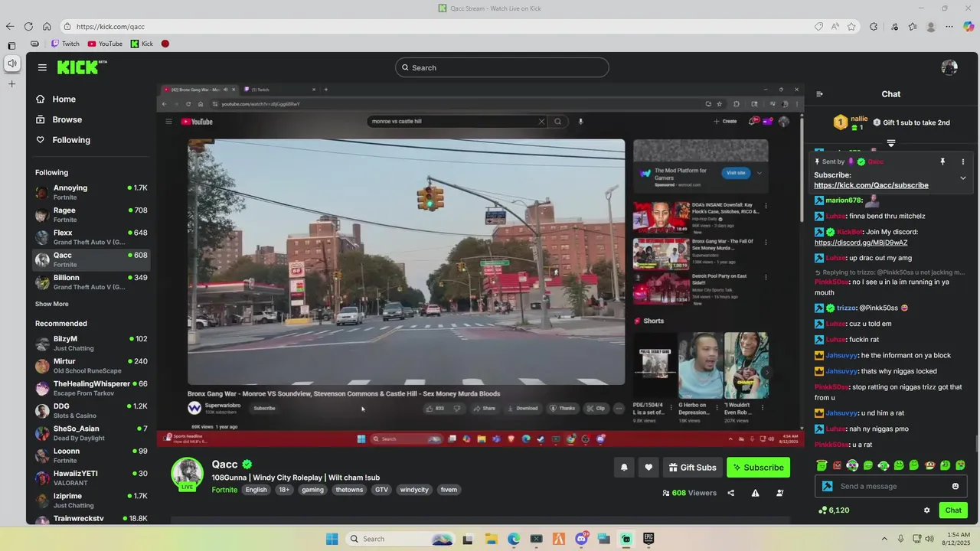
Task: Open recommended channel TheHealingWhisperer
Action: pyautogui.click(x=91, y=388)
